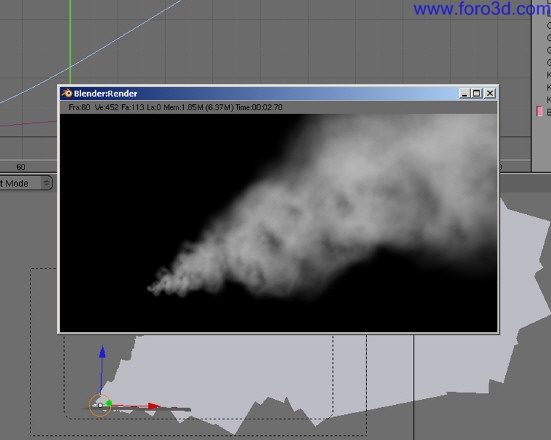Image resolution: width=551 pixels, height=440 pixels.
Task: Click the orange-circled object origin
Action: click(x=100, y=406)
